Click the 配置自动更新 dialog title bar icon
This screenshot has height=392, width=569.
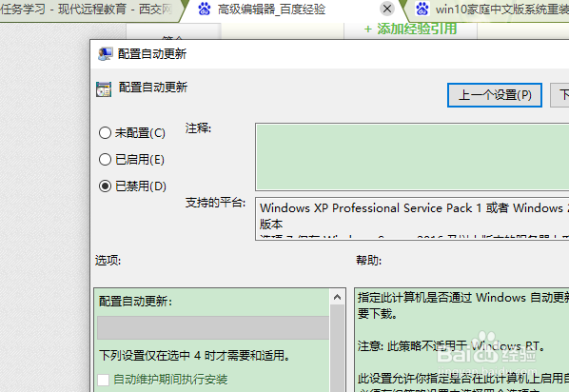(106, 53)
